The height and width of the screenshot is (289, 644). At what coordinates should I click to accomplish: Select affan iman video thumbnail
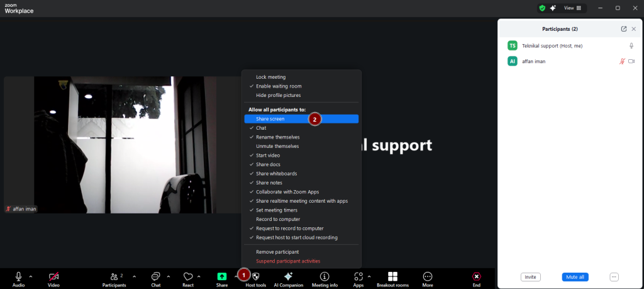coord(109,145)
